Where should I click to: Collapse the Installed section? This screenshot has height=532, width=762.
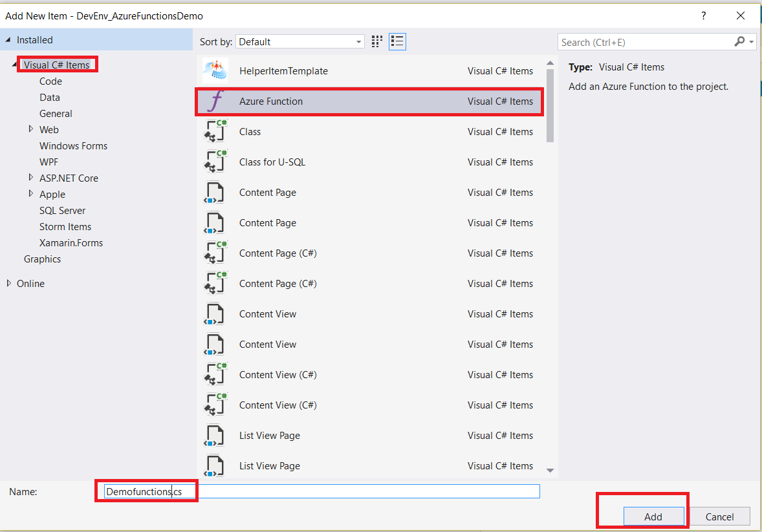(x=8, y=40)
